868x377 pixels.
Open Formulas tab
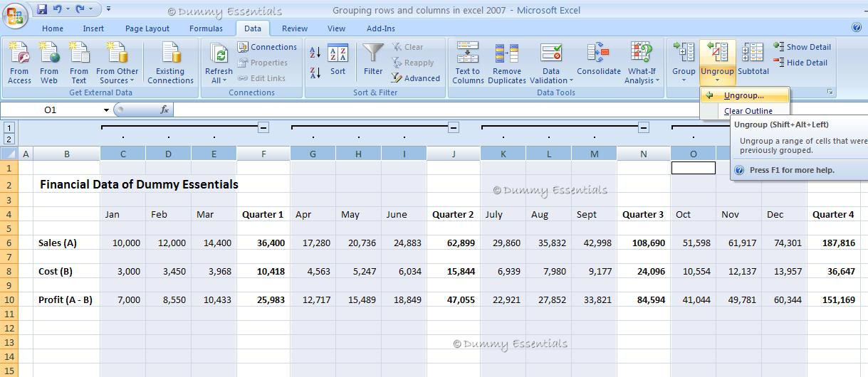pos(206,28)
